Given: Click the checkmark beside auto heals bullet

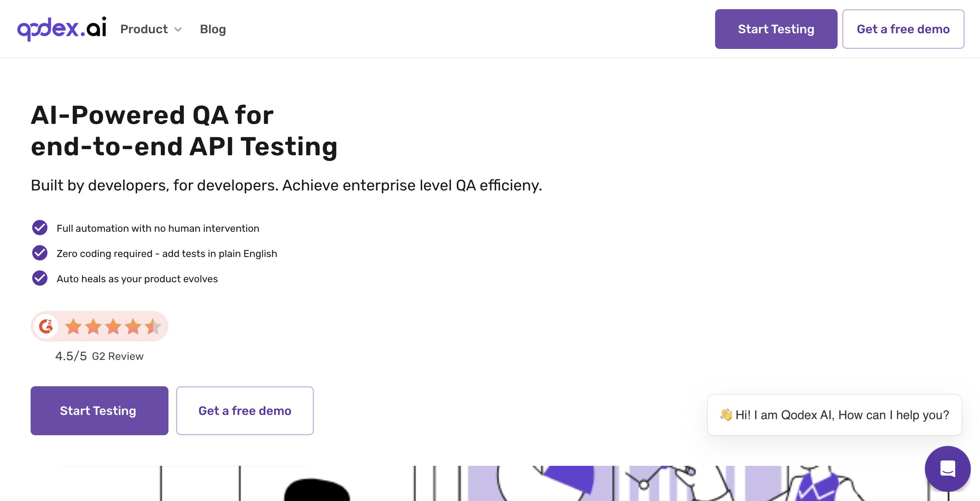Looking at the screenshot, I should click(x=39, y=278).
